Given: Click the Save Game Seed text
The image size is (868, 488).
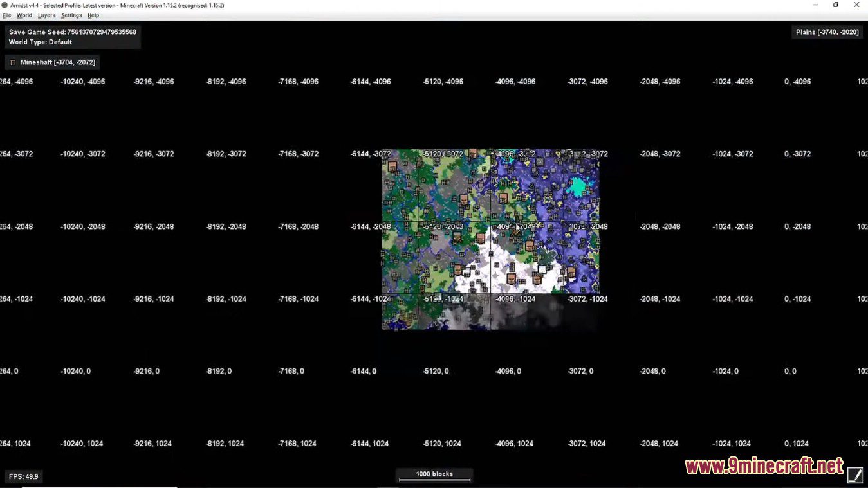Looking at the screenshot, I should [x=73, y=32].
